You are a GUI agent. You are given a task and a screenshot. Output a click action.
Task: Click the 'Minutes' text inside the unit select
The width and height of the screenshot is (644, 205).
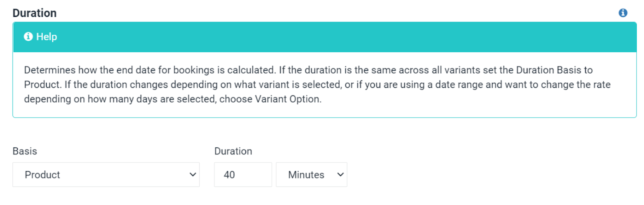(306, 175)
